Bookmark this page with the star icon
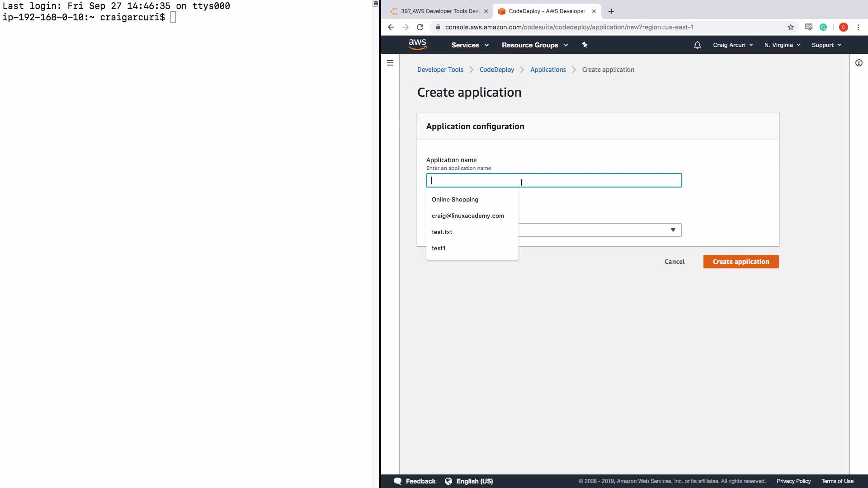Viewport: 868px width, 488px height. pos(790,27)
